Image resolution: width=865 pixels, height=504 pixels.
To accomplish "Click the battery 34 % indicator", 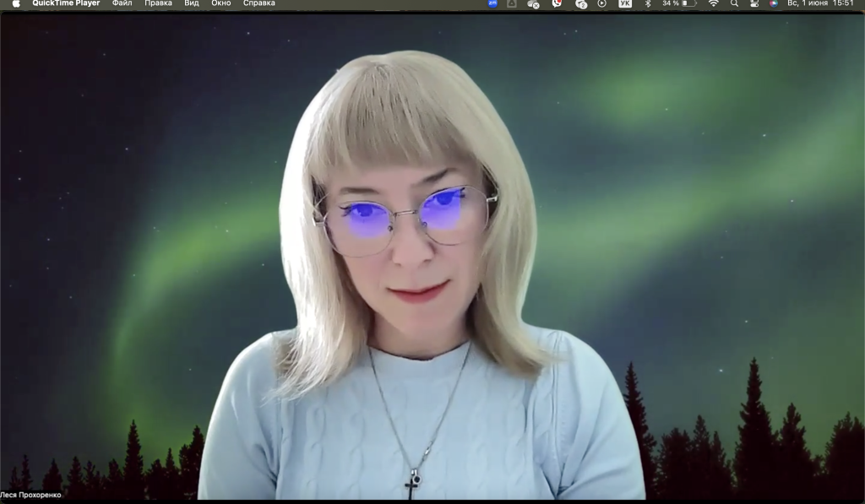I will tap(679, 3).
